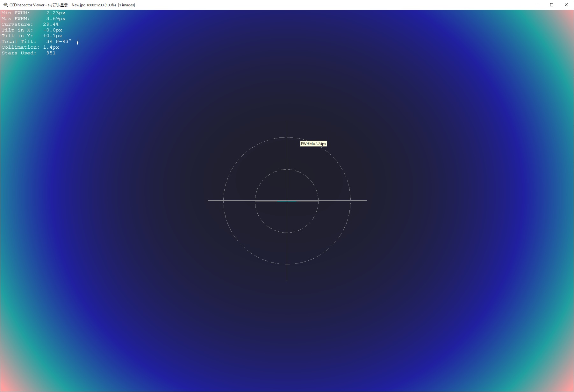Click the right end of horizontal crosshair line
574x392 pixels.
click(366, 201)
